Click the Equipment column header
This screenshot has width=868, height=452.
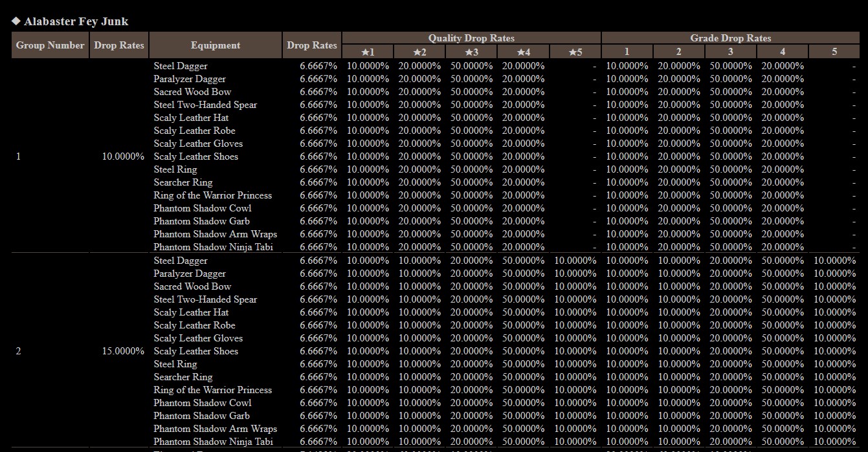(x=216, y=45)
